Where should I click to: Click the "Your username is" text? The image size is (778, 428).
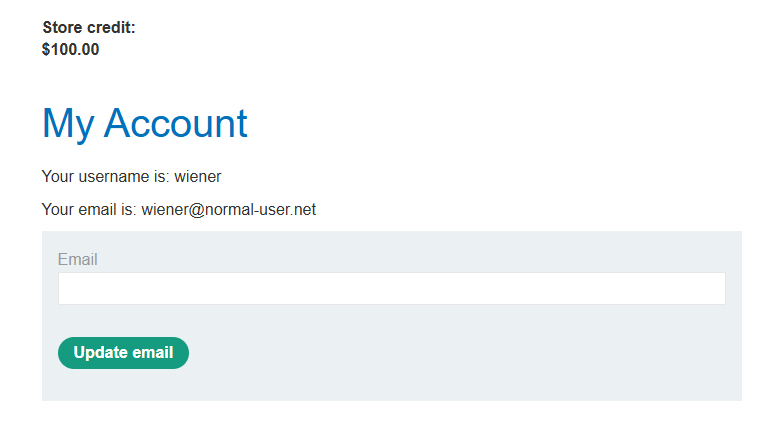point(105,177)
